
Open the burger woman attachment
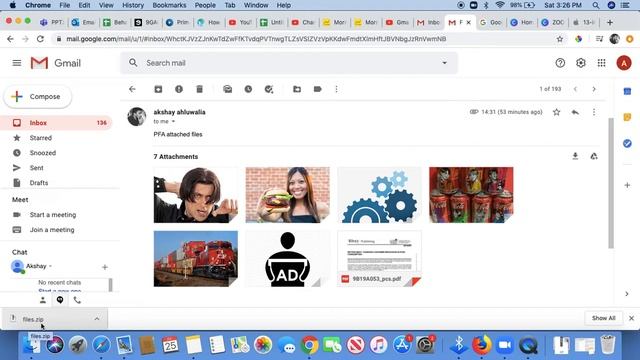pos(287,195)
